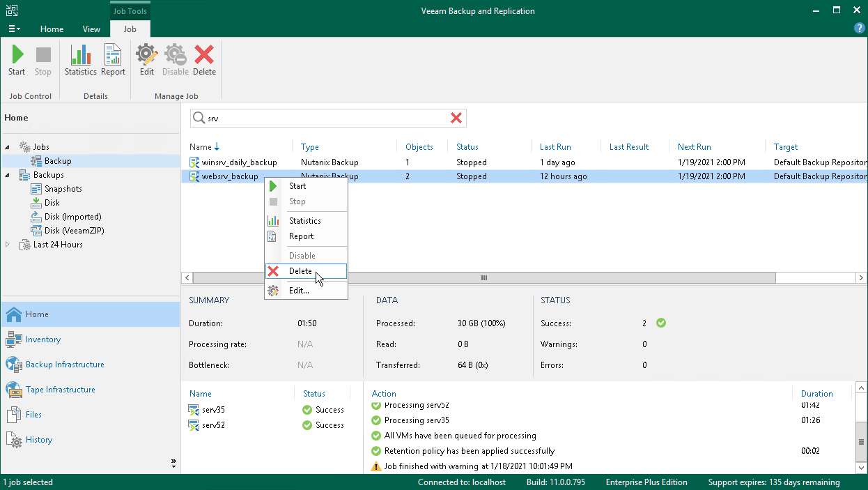Image resolution: width=868 pixels, height=490 pixels.
Task: Click the Veeam app icon in title bar
Action: click(x=12, y=10)
